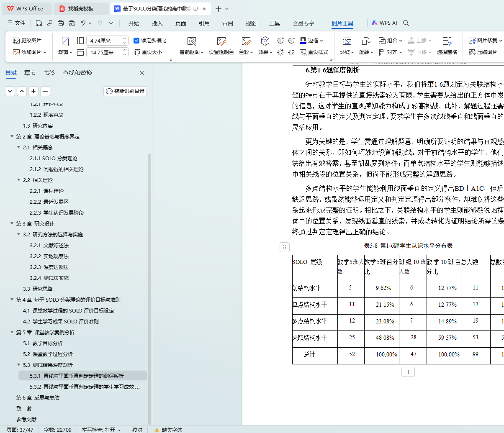This screenshot has width=504, height=433.
Task: Click the Save icon in quick access bar
Action: [39, 23]
